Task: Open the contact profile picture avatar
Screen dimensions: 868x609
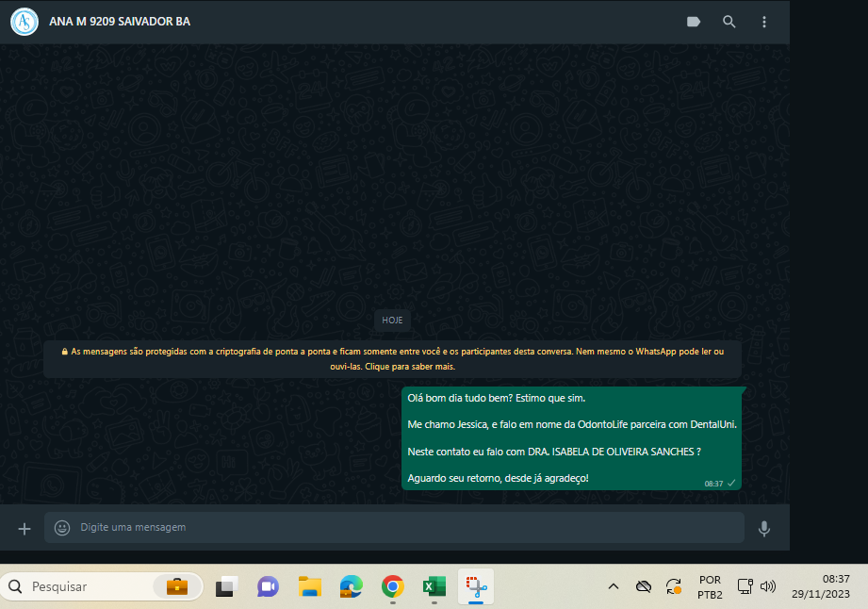Action: (x=25, y=22)
